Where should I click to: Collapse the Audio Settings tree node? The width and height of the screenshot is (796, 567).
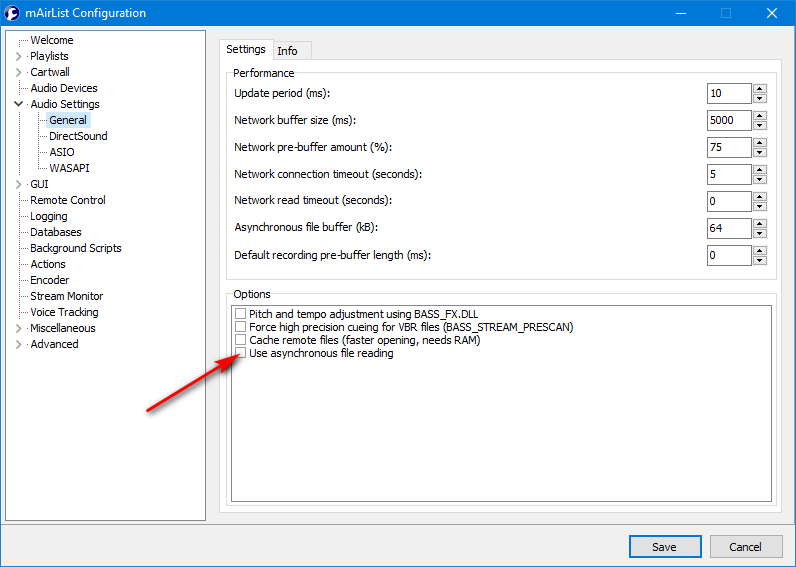coord(19,104)
